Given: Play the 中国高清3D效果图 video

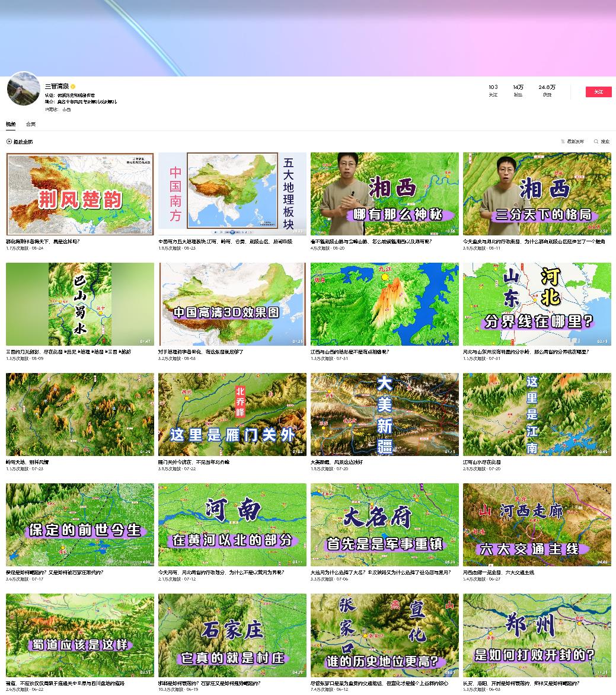Looking at the screenshot, I should click(x=232, y=304).
